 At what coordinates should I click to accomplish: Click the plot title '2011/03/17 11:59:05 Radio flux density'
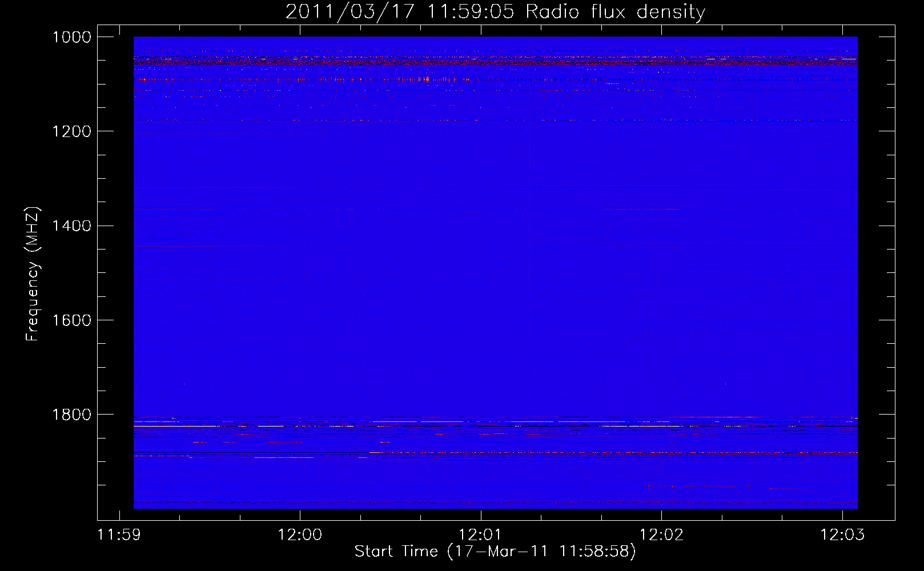pyautogui.click(x=495, y=12)
